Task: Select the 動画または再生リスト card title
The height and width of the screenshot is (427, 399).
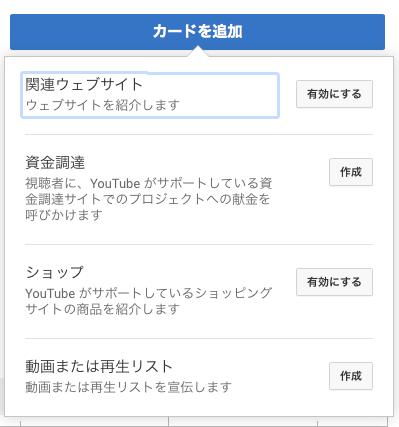Action: pyautogui.click(x=99, y=367)
